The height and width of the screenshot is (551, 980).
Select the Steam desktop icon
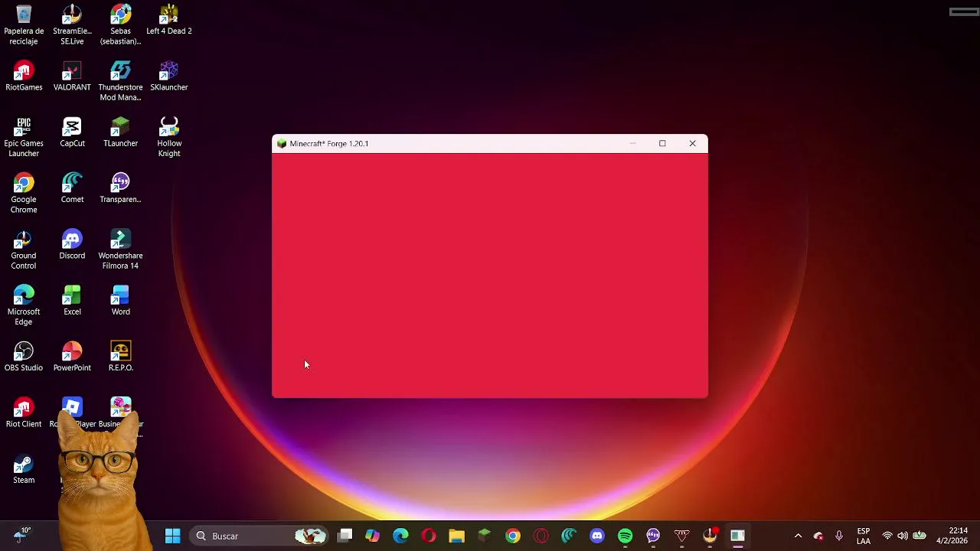24,469
